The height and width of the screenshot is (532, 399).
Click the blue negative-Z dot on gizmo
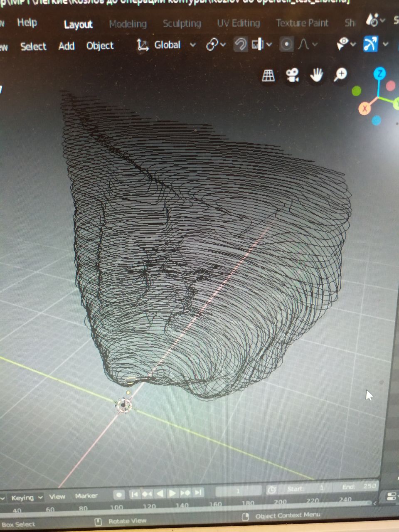[x=377, y=121]
